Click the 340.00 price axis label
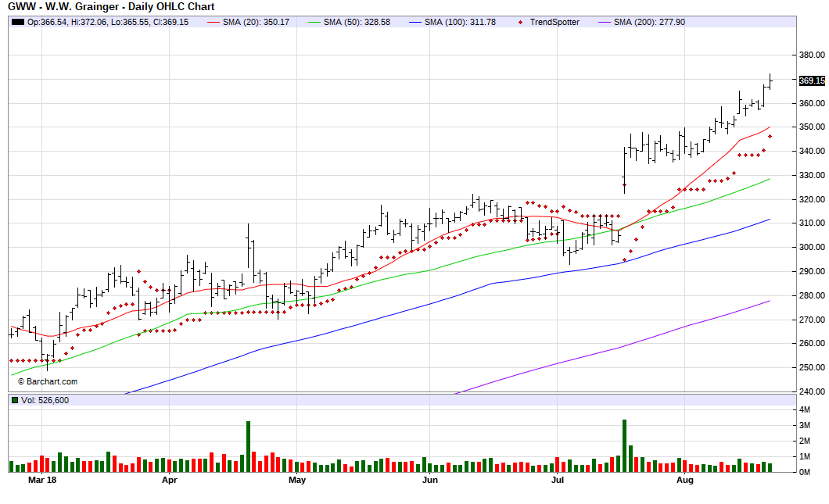This screenshot has width=829, height=504. click(x=812, y=151)
